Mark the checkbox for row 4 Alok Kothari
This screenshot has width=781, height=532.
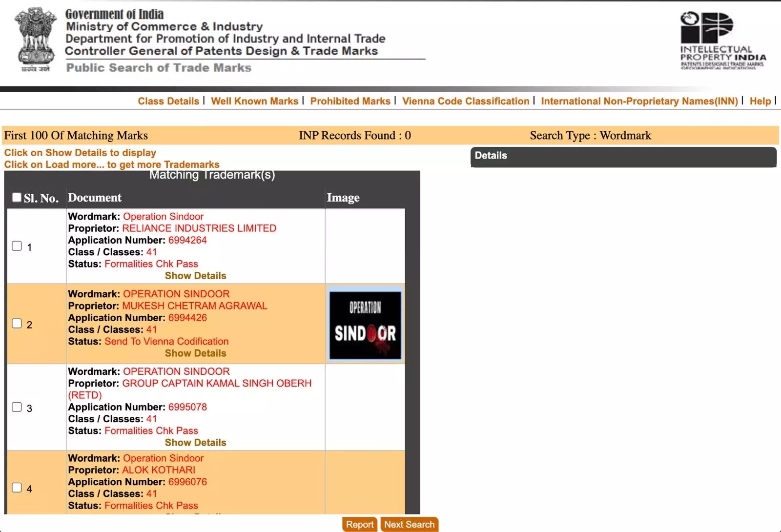[17, 488]
